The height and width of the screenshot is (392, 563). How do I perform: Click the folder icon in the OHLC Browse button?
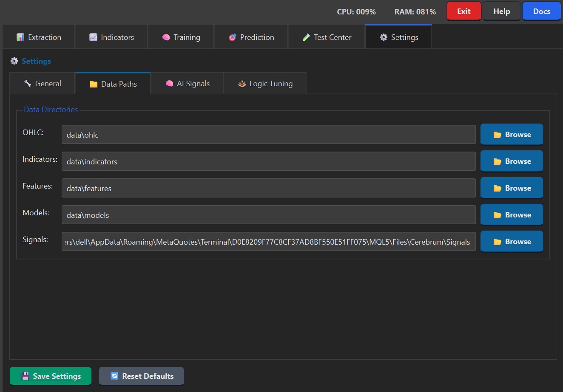(x=498, y=134)
